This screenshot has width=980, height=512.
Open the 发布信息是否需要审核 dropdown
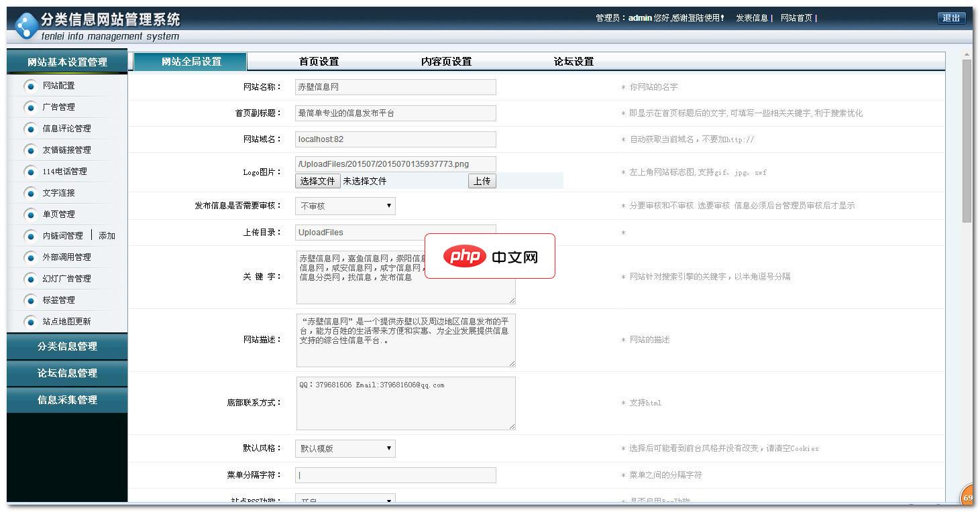[345, 206]
